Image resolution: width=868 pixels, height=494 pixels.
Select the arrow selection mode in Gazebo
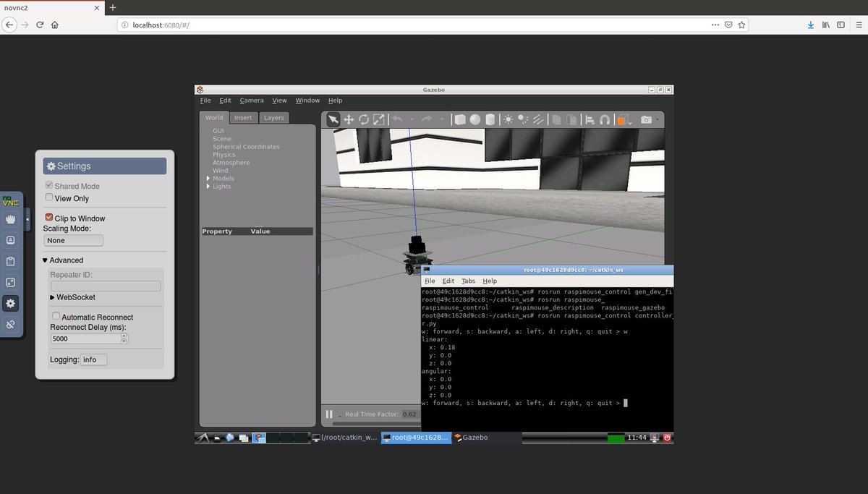pos(333,119)
